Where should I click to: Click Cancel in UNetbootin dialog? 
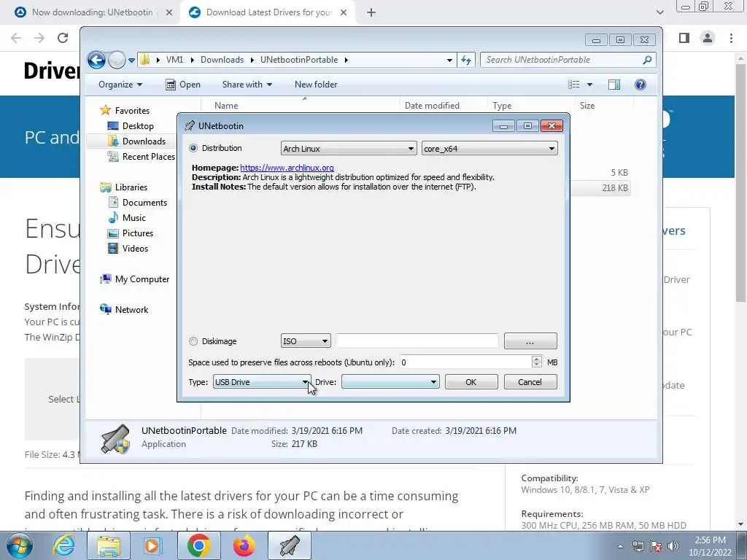click(530, 382)
